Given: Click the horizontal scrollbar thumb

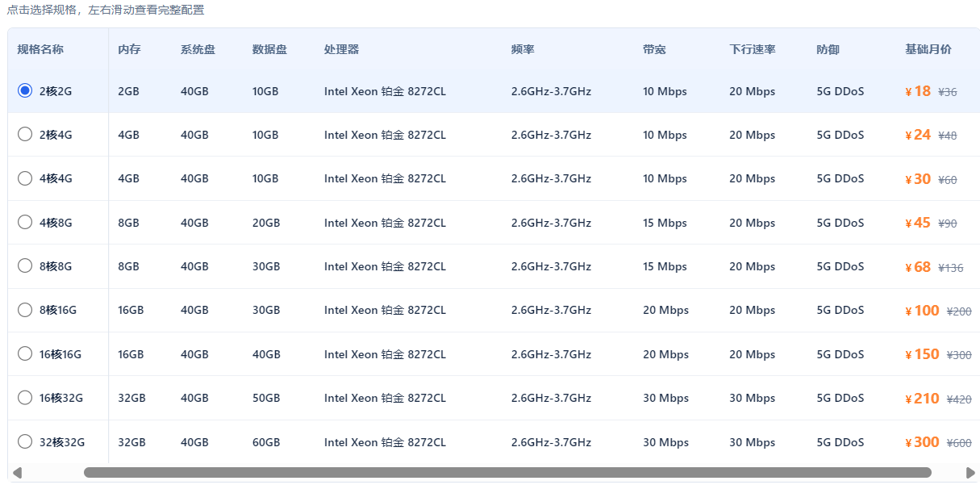Looking at the screenshot, I should point(507,472).
